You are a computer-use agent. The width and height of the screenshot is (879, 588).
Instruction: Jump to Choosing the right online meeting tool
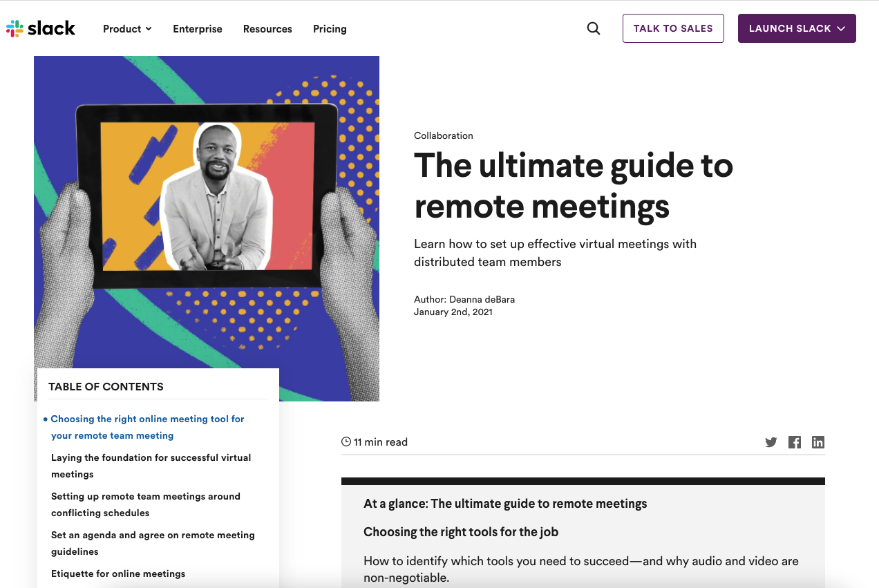click(147, 427)
